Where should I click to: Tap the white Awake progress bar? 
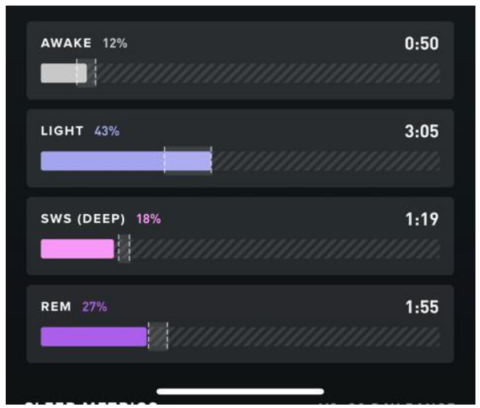[64, 73]
